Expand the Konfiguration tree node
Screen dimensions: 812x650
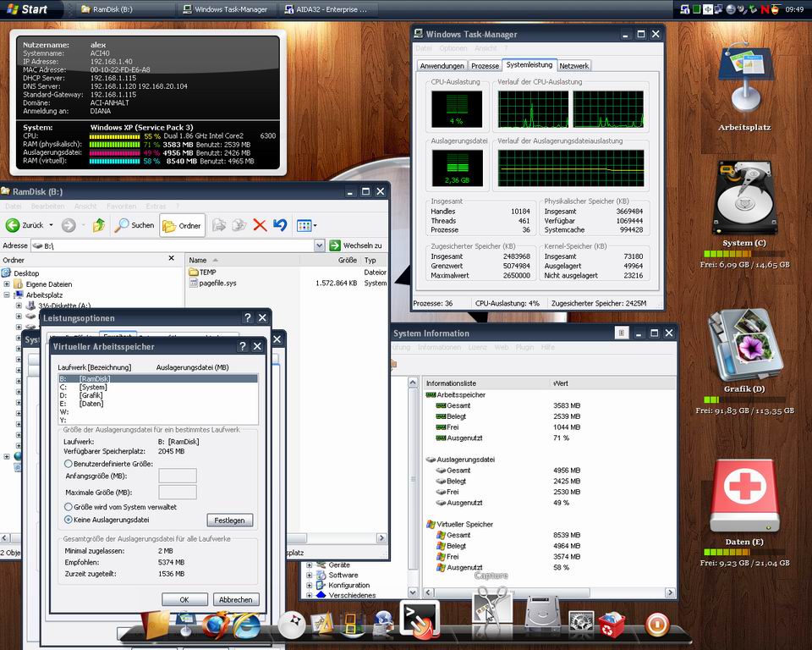[x=310, y=585]
